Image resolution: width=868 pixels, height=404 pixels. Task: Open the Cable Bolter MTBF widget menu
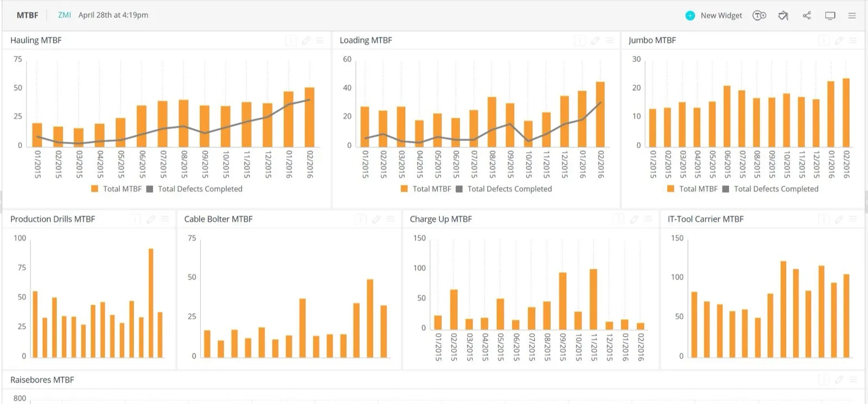click(x=391, y=219)
